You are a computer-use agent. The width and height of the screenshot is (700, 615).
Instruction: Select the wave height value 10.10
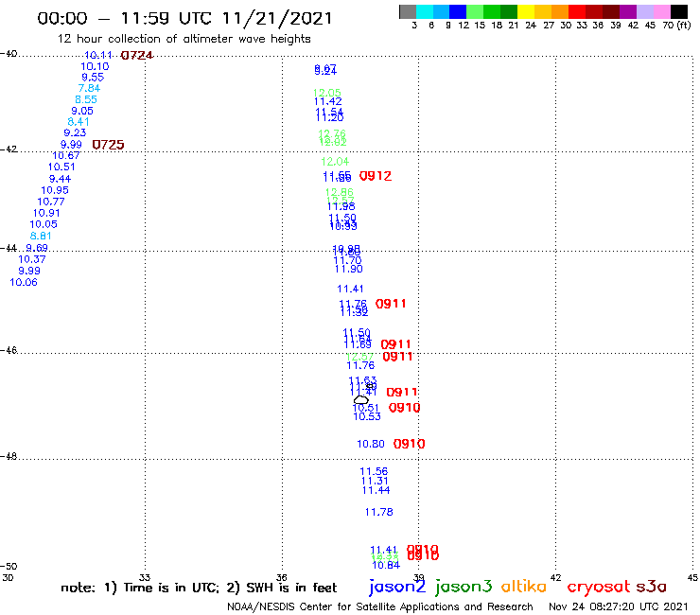tap(95, 66)
